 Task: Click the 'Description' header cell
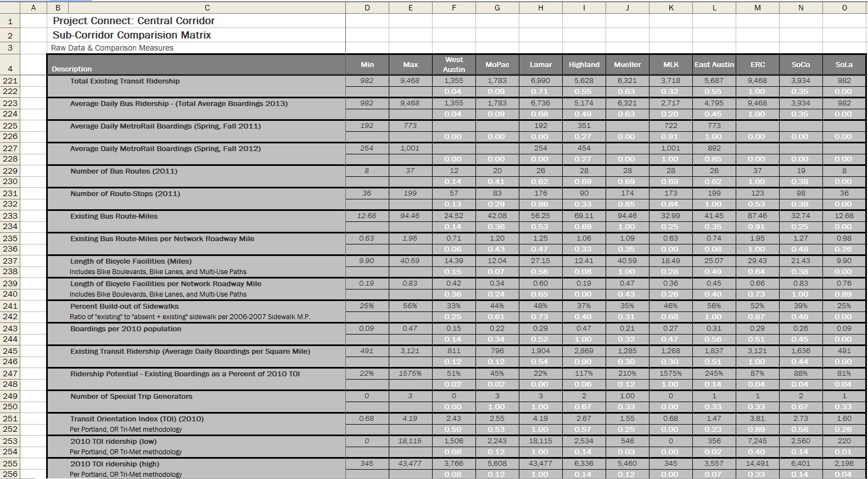72,69
